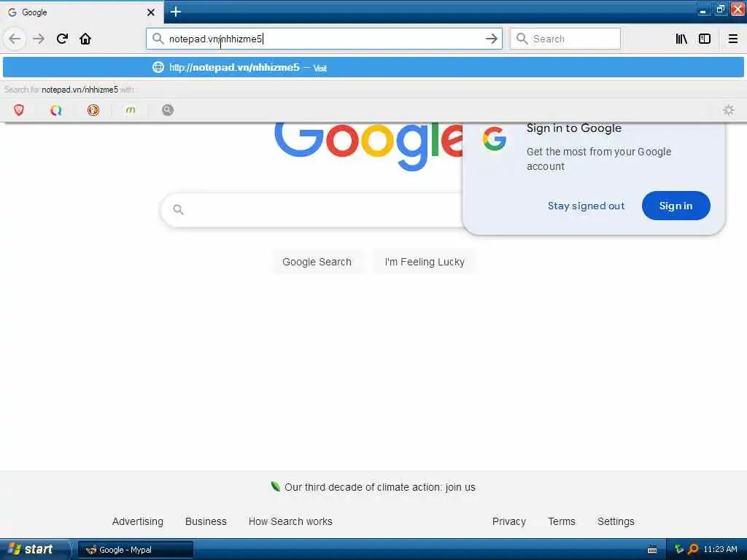Search with the multicolored Q engine icon
Screen dimensions: 747x560
(x=56, y=110)
